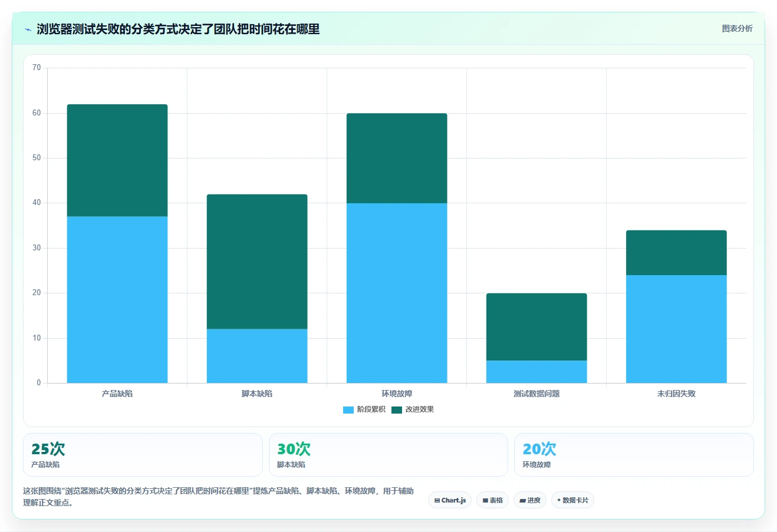Viewport: 777px width, 532px height.
Task: Click the y-axis value 40
Action: coord(37,203)
